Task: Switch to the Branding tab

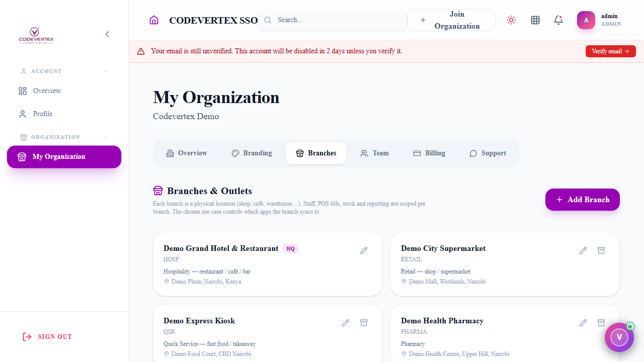Action: [252, 153]
